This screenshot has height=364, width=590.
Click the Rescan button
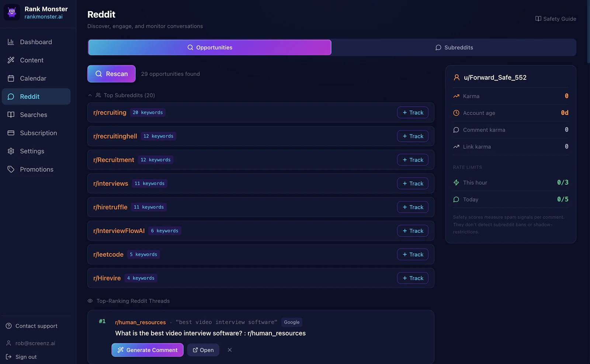click(x=111, y=74)
